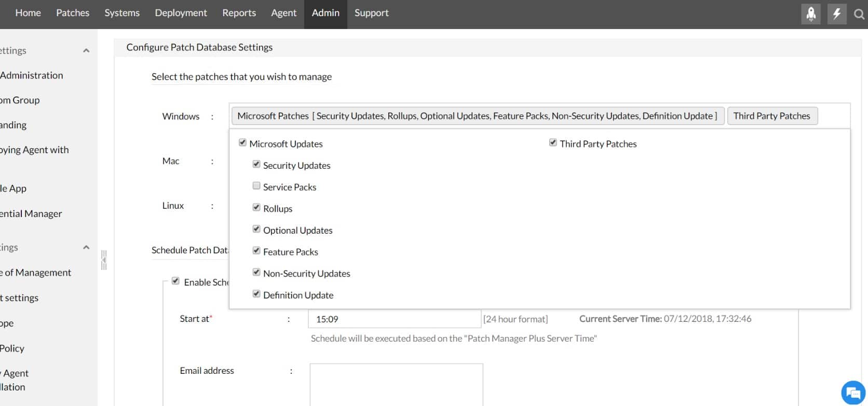Open the Custom Group sidebar link
Viewport: 868px width, 406px height.
pos(20,100)
